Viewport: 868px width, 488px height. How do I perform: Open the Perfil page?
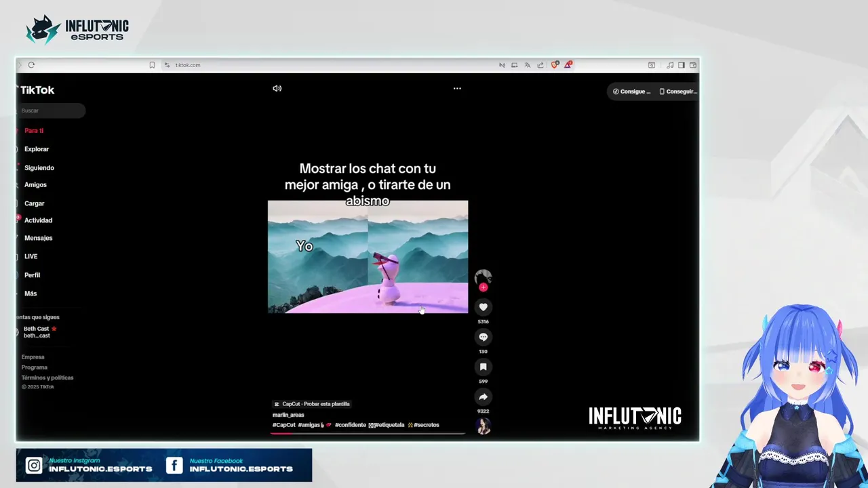click(32, 275)
